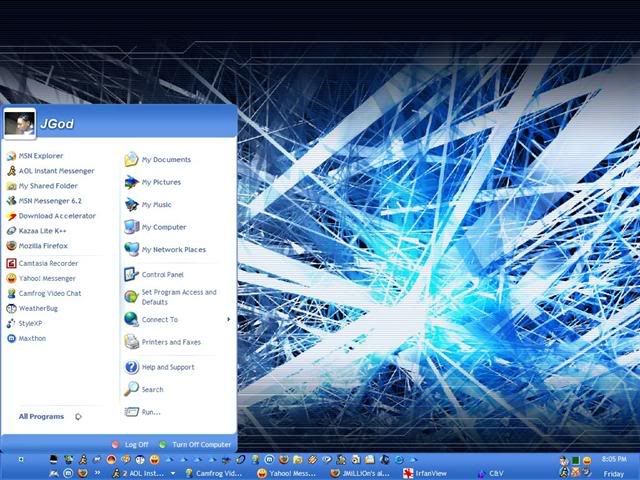
Task: Switch to the IrfanView taskbar window
Action: point(425,473)
